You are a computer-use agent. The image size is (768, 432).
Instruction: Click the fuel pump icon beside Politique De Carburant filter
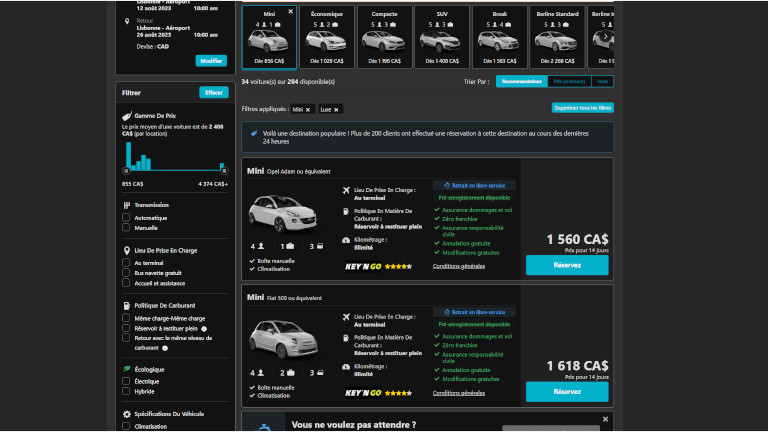126,306
